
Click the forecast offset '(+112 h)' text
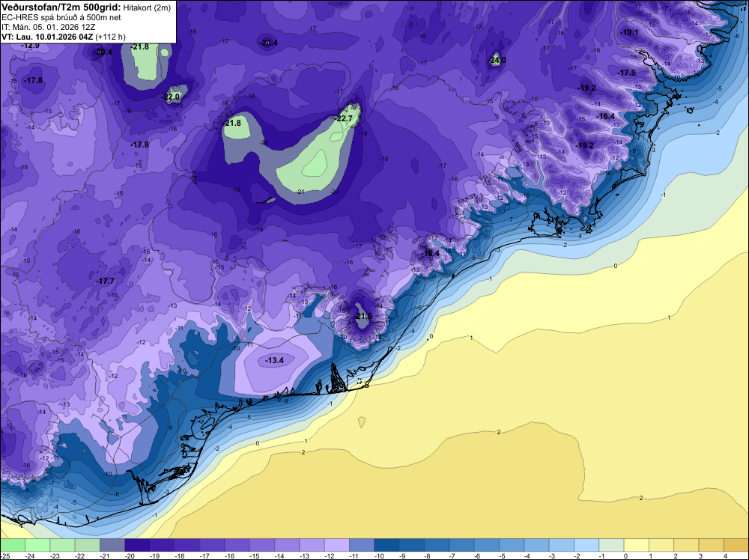(110, 37)
